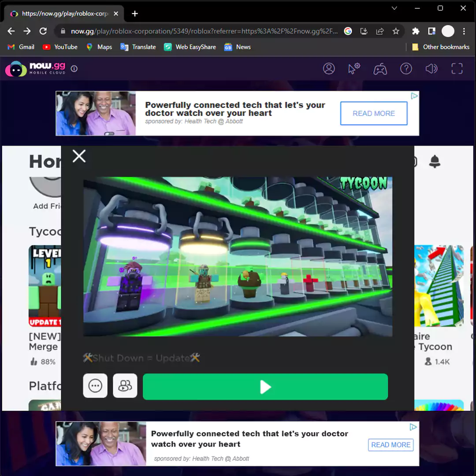Open the Web EasyShare bookmark
The height and width of the screenshot is (476, 476).
(190, 47)
